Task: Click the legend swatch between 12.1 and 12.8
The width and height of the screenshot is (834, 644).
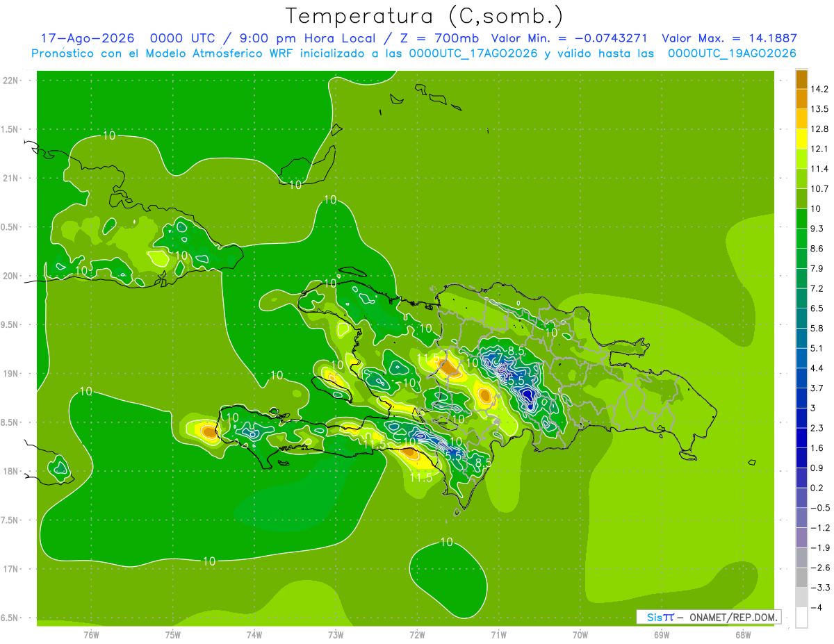Action: point(801,139)
